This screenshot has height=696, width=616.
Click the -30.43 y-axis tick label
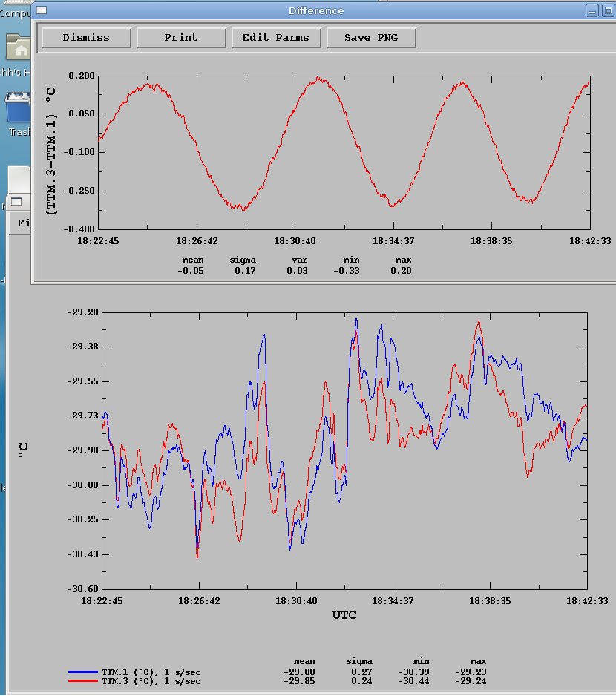click(82, 554)
